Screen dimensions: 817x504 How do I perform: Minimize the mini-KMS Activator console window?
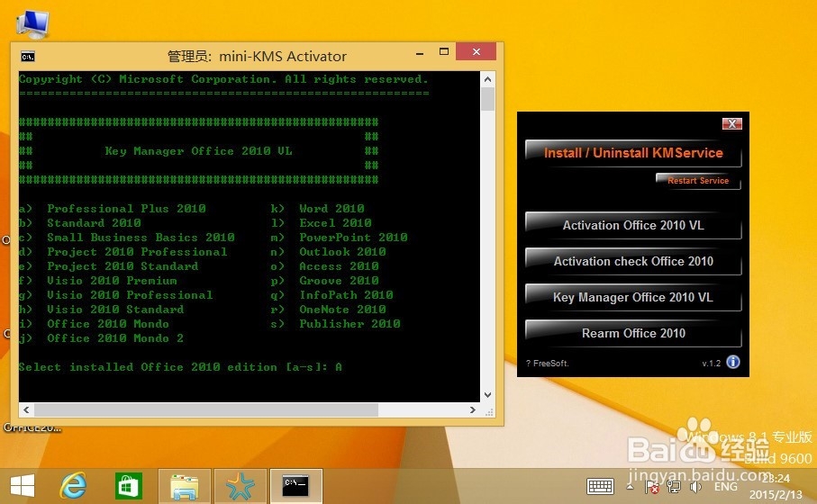[x=420, y=52]
